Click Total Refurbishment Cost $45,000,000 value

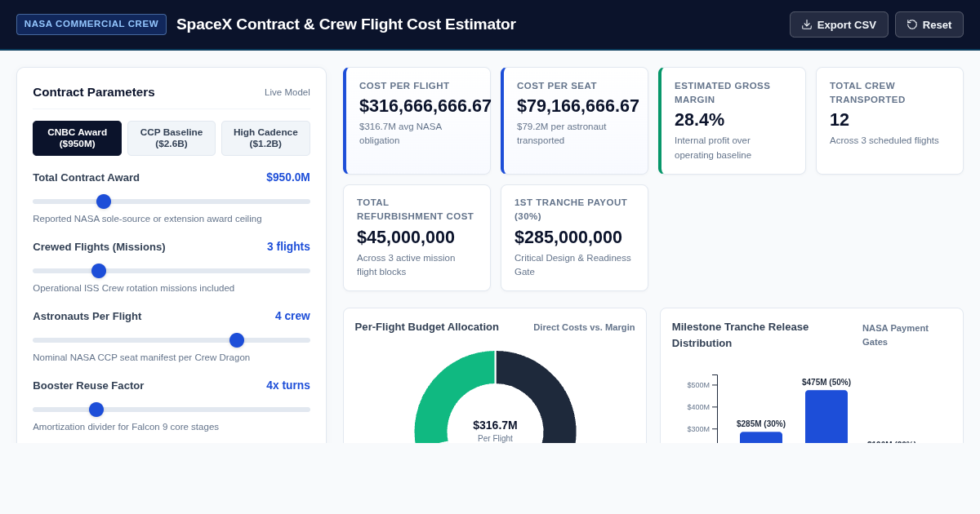pos(406,237)
